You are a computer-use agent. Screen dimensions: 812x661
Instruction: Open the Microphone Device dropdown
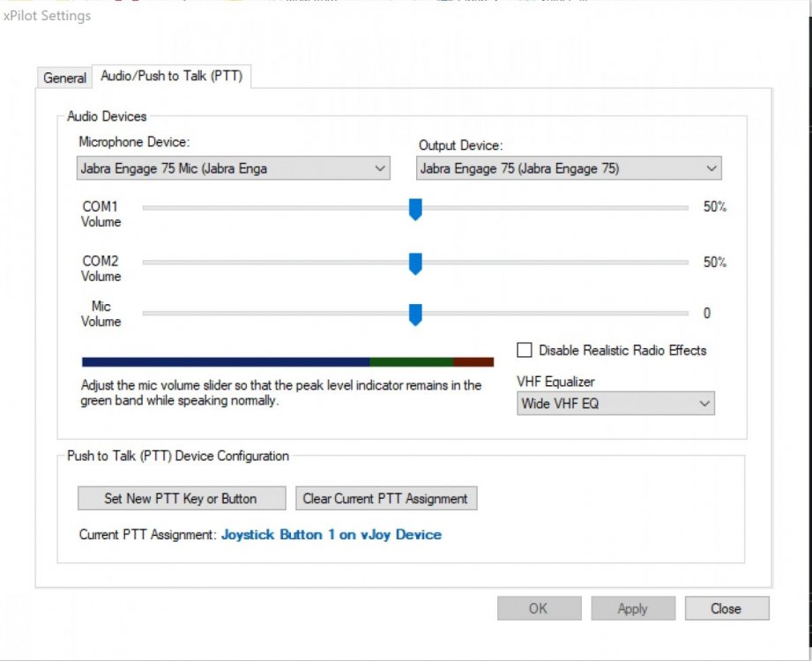pyautogui.click(x=233, y=168)
